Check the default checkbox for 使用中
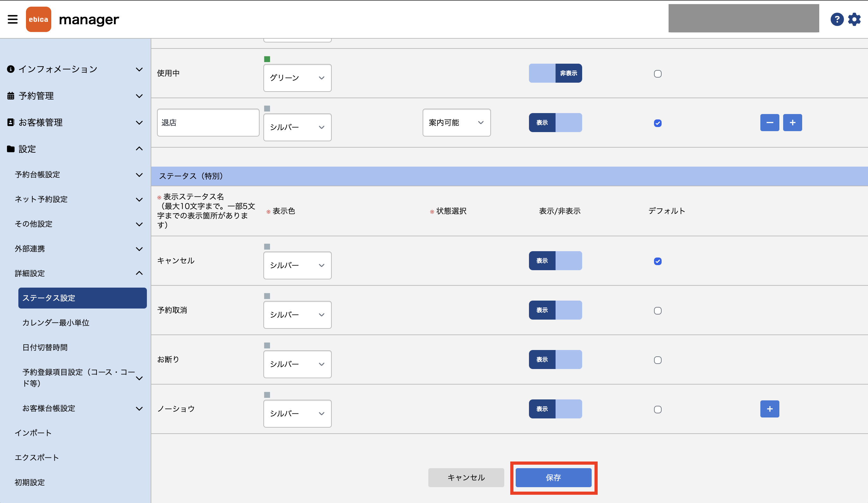This screenshot has width=868, height=503. click(658, 74)
